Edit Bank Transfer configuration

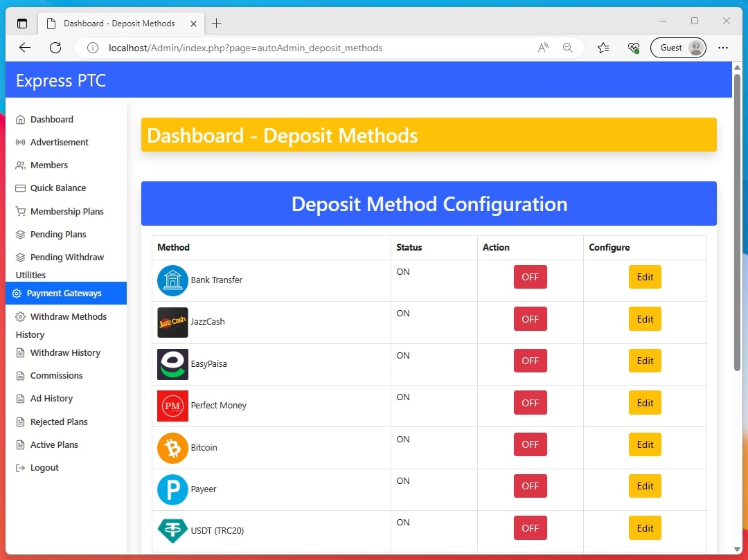[x=645, y=277]
